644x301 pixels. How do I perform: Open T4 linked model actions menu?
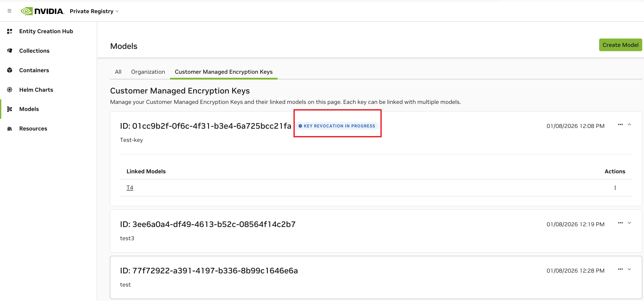coord(615,188)
